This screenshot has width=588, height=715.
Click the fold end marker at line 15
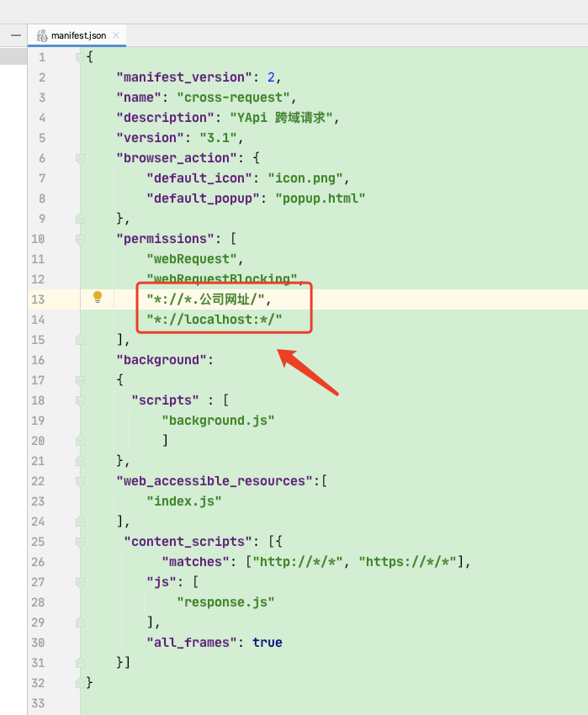tap(80, 340)
